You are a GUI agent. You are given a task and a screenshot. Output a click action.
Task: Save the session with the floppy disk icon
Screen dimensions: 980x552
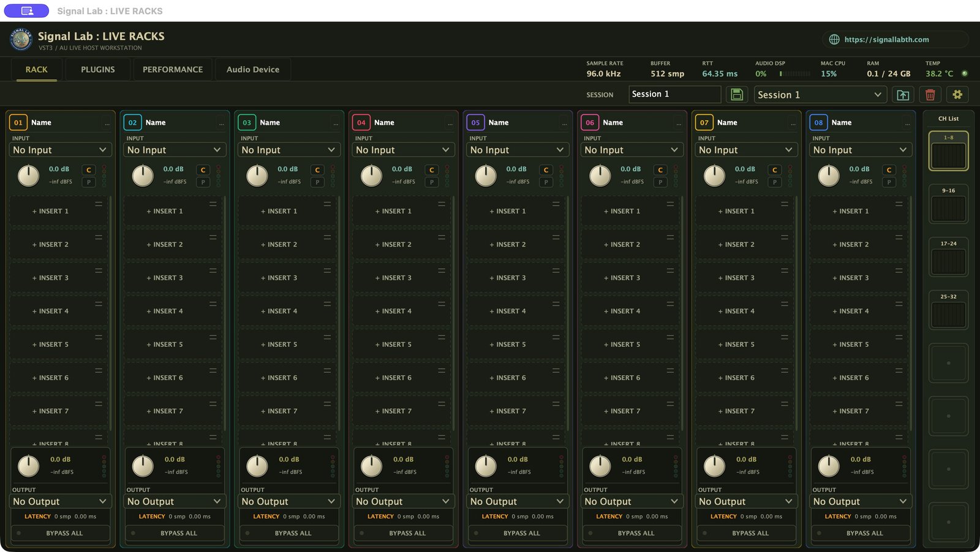coord(737,94)
